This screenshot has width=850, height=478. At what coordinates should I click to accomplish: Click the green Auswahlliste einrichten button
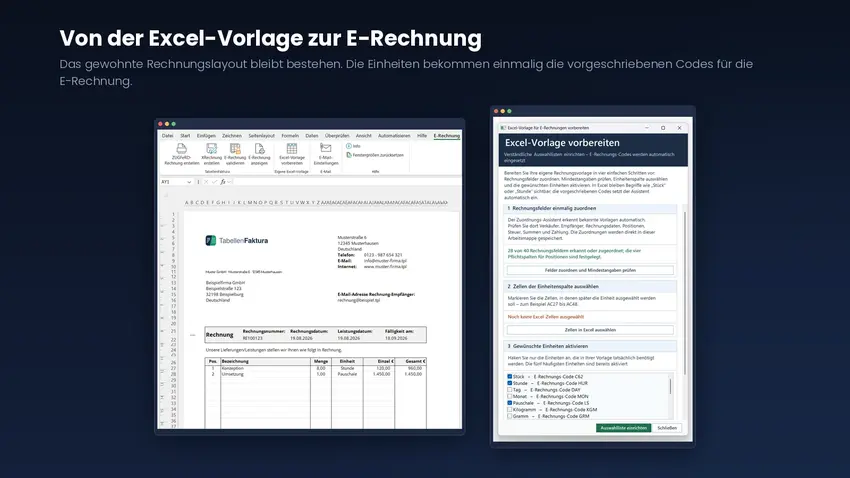click(623, 428)
